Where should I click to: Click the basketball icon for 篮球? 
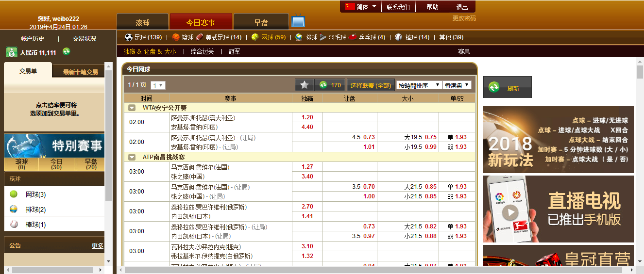(x=176, y=37)
